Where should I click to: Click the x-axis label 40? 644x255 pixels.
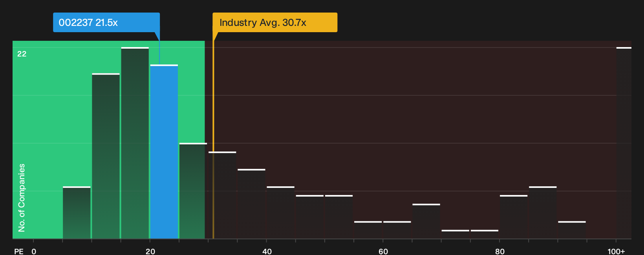[267, 251]
